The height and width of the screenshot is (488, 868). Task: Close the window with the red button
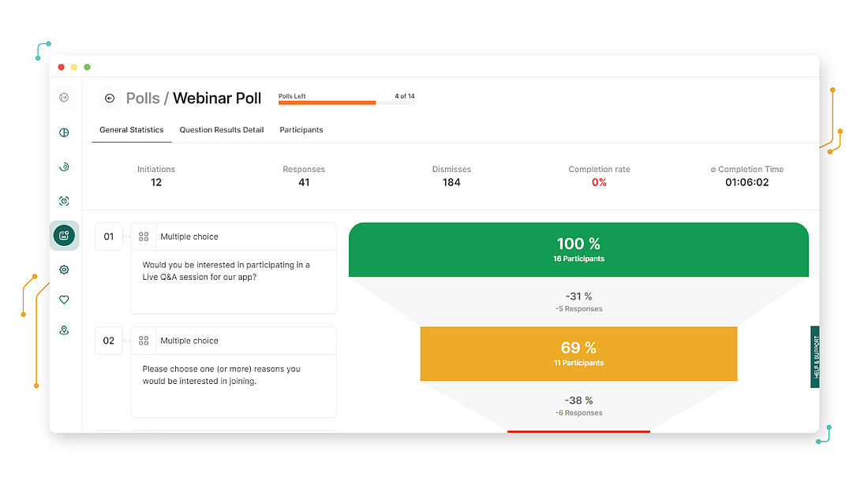pos(61,67)
